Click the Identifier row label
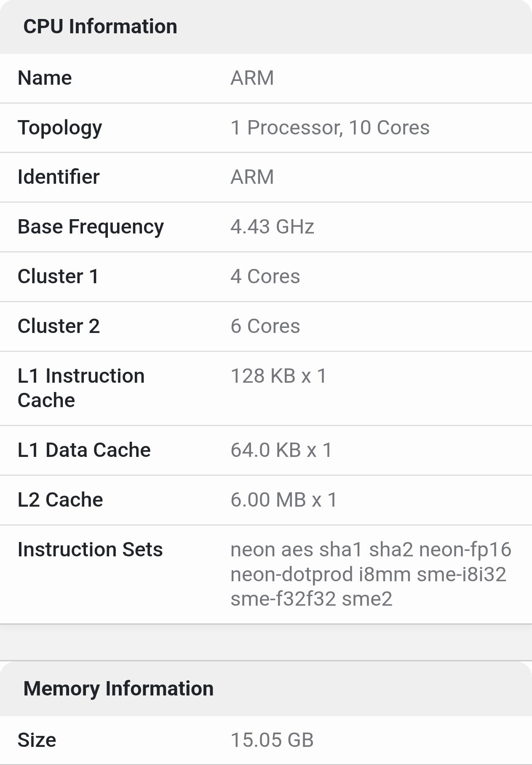Image resolution: width=532 pixels, height=765 pixels. pos(59,177)
